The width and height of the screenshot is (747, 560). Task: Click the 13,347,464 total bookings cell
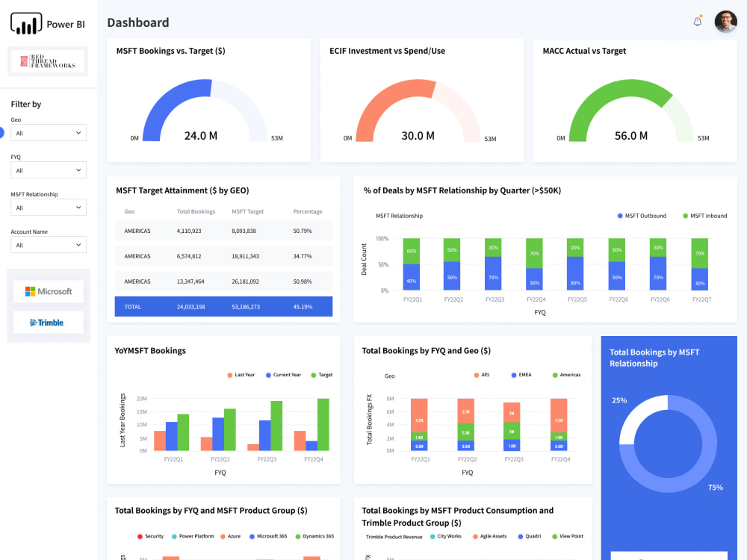190,281
